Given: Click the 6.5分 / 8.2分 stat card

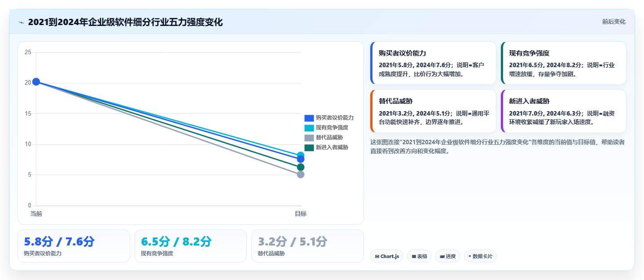Looking at the screenshot, I should tap(191, 246).
